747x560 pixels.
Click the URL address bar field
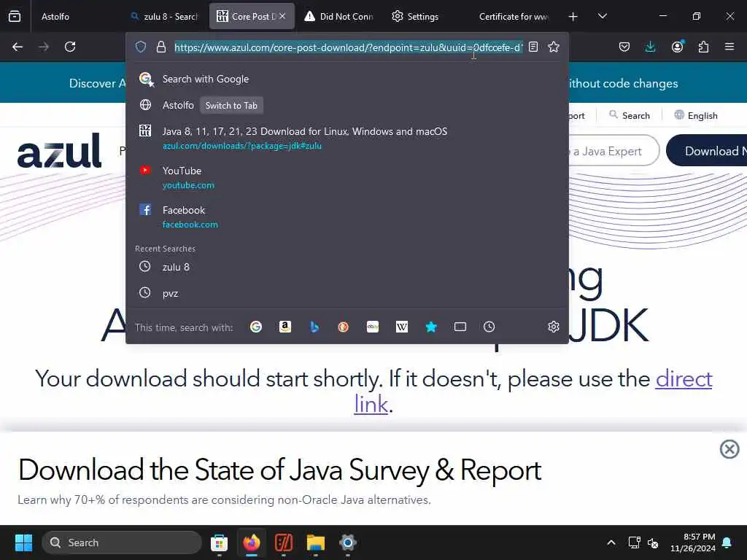[348, 47]
